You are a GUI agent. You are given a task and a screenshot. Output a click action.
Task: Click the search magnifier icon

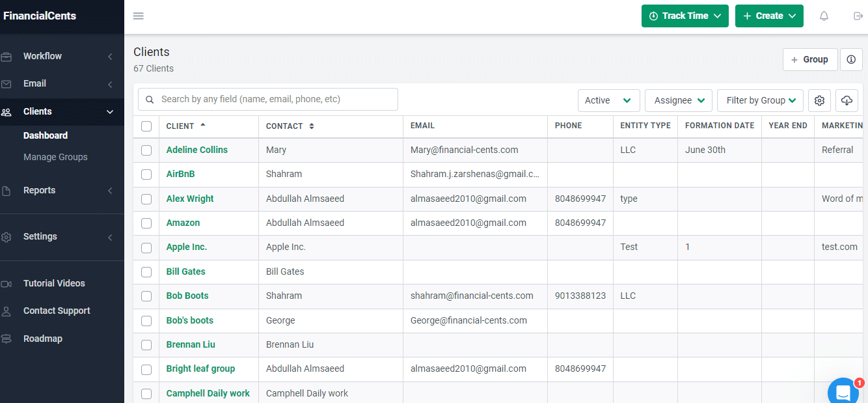tap(150, 100)
